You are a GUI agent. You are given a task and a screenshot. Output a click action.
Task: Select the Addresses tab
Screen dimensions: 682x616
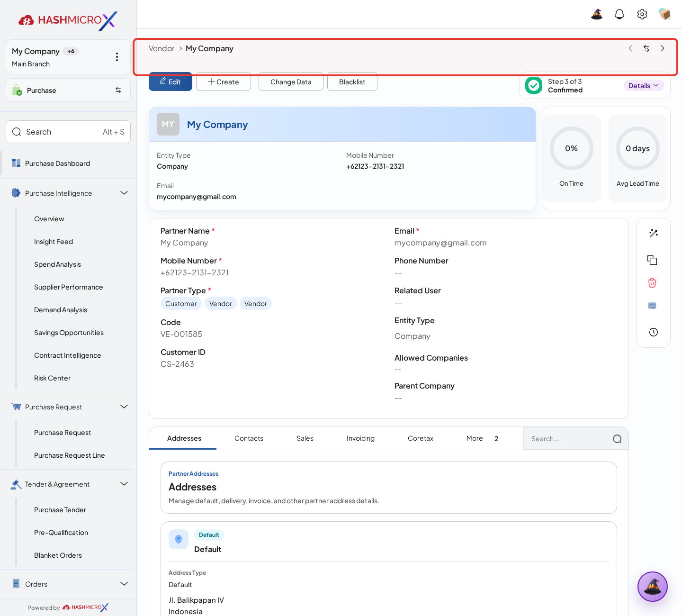click(184, 438)
